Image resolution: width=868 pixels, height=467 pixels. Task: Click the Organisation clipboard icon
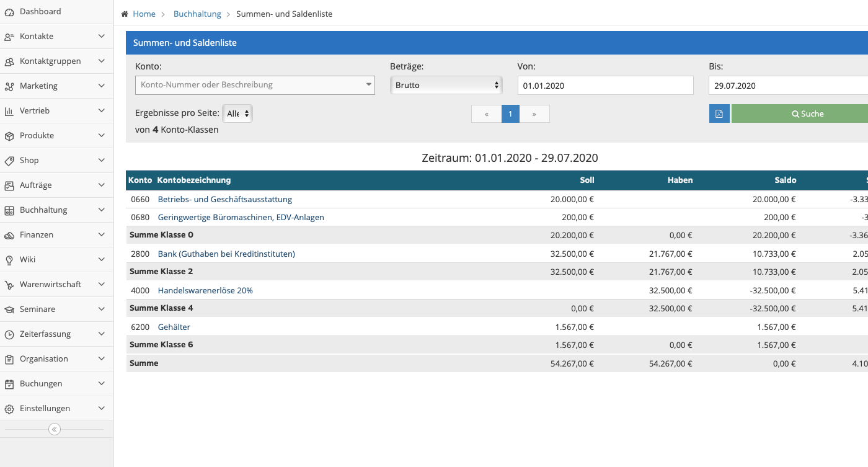click(x=9, y=359)
